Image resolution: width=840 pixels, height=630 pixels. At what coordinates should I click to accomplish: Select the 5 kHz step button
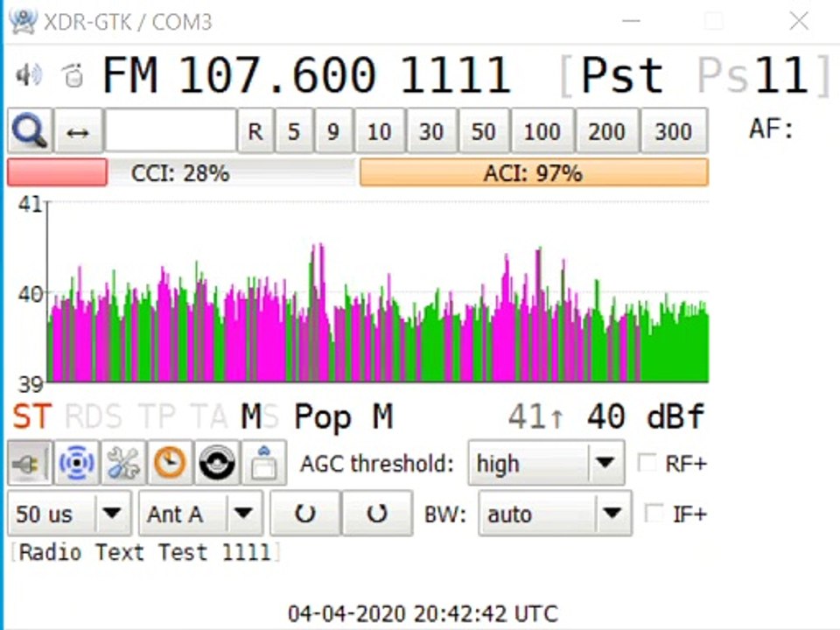pos(294,131)
